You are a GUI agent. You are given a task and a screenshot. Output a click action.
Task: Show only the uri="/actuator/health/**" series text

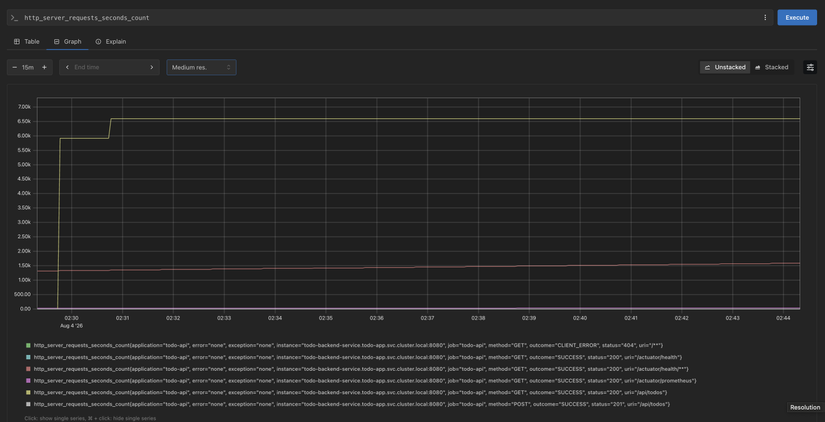361,369
